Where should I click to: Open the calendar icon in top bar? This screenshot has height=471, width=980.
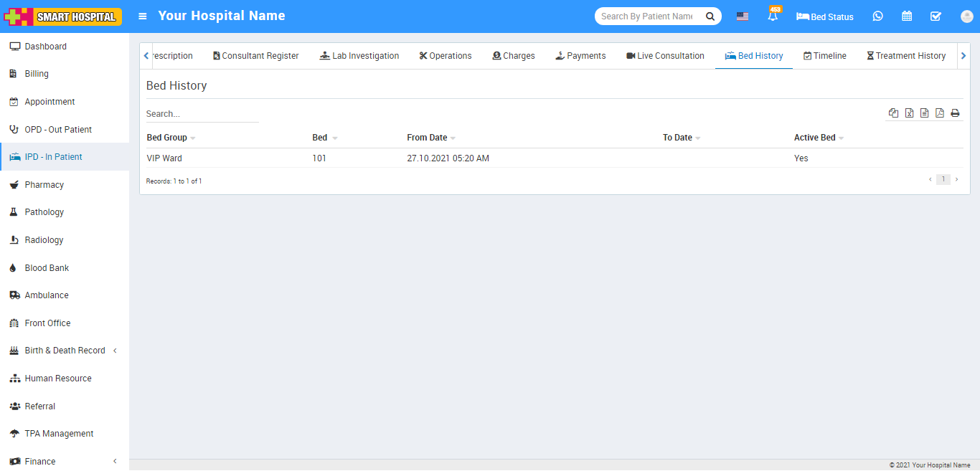coord(907,16)
